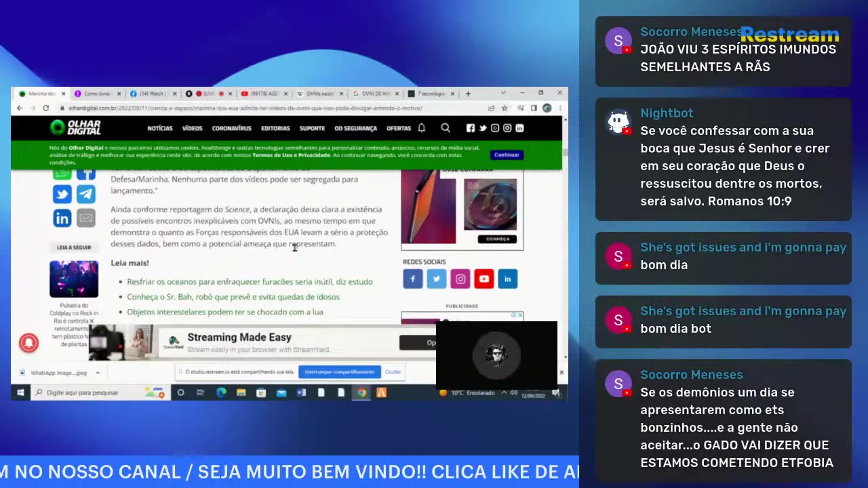Expand options for WhatsApp Image download
868x488 pixels.
coord(98,373)
